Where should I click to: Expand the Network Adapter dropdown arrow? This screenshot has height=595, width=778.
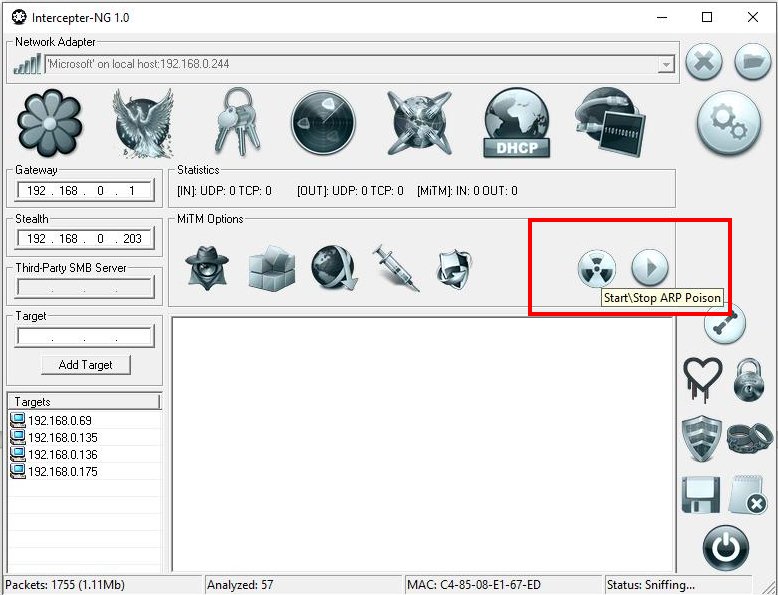click(666, 65)
